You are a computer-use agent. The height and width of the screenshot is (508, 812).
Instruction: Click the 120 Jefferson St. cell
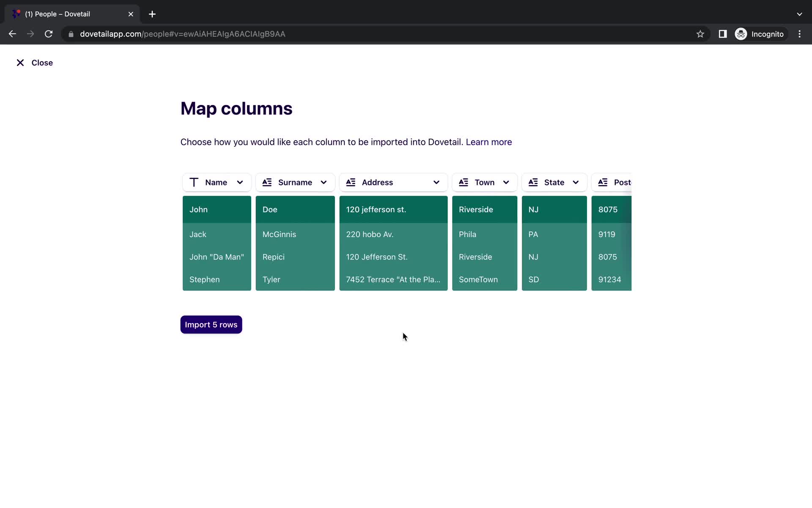pyautogui.click(x=393, y=257)
